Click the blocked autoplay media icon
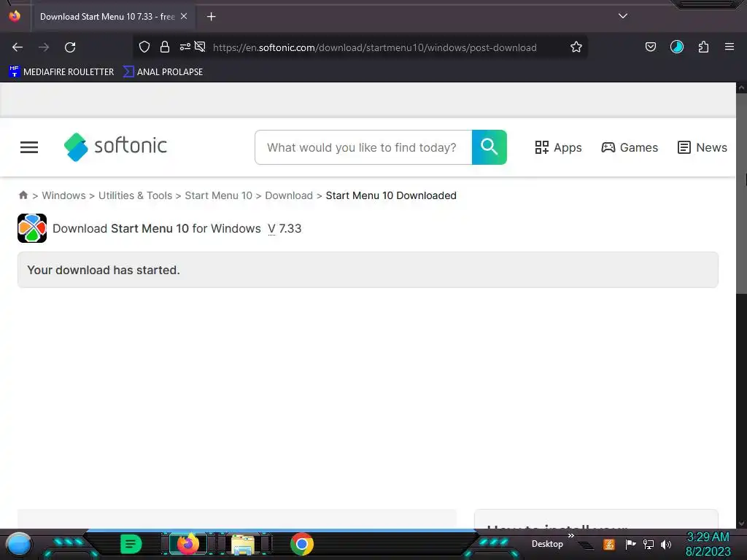The width and height of the screenshot is (747, 560). [200, 47]
